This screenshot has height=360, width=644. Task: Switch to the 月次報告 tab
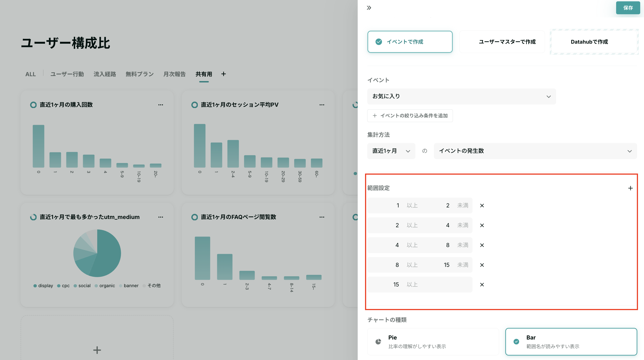[x=174, y=74]
